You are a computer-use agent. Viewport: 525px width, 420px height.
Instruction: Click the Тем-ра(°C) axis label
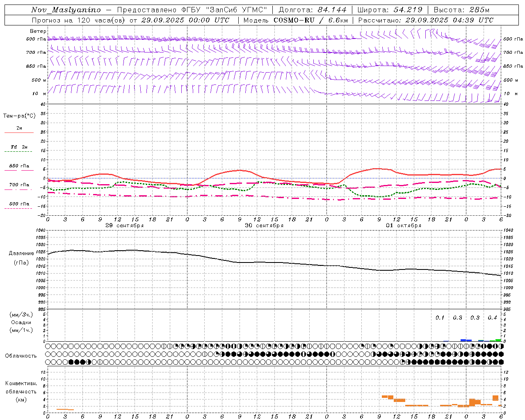click(19, 116)
